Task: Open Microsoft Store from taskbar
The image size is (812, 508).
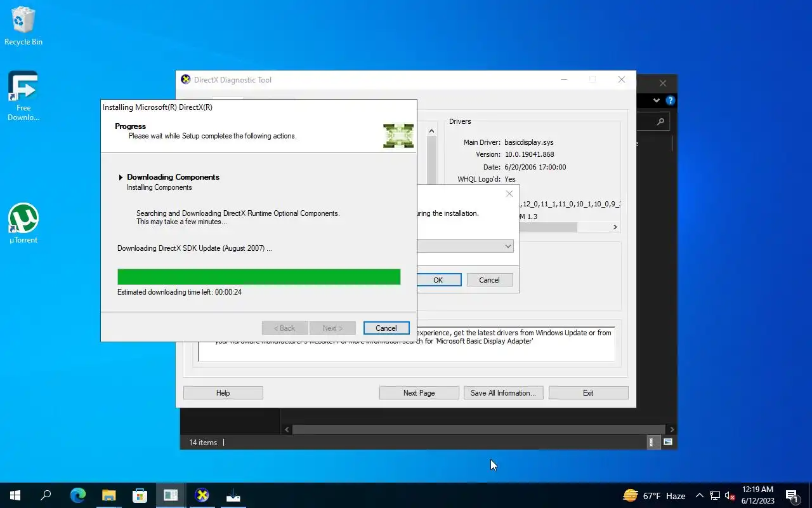Action: pyautogui.click(x=140, y=495)
